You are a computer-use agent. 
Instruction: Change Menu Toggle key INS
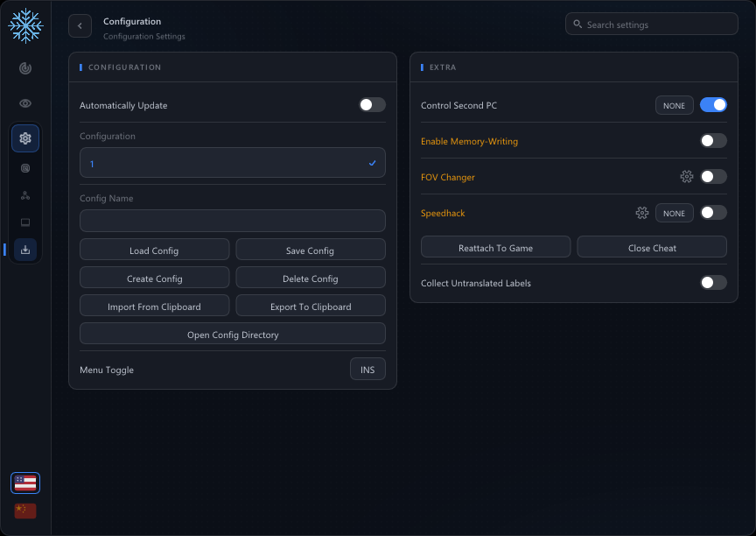[367, 370]
